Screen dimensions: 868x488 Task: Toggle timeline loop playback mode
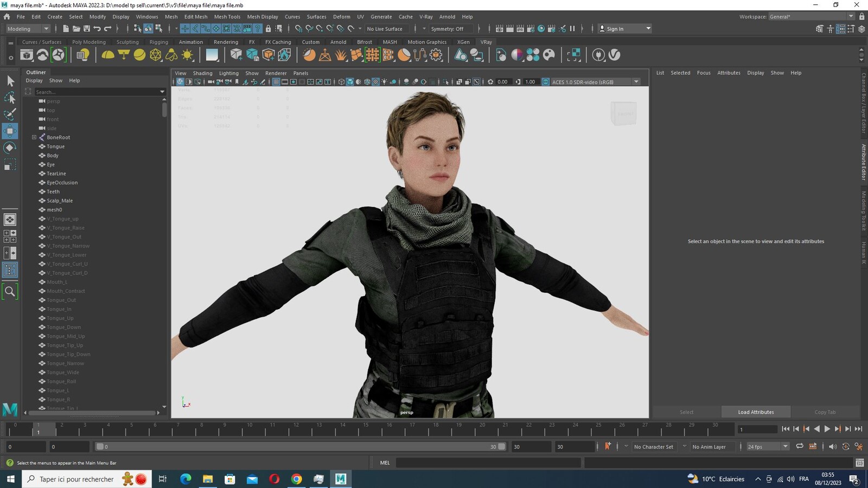tap(800, 446)
